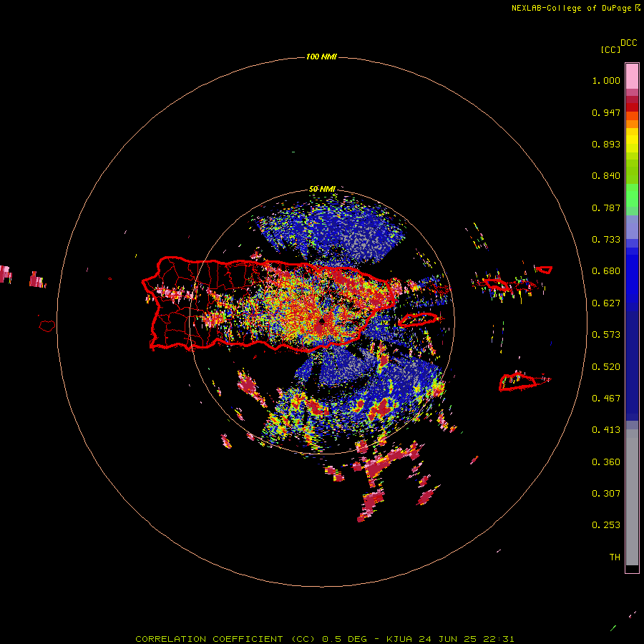Click the 0.893 value on color scale
Viewport: 644px width, 644px height.
coord(606,144)
